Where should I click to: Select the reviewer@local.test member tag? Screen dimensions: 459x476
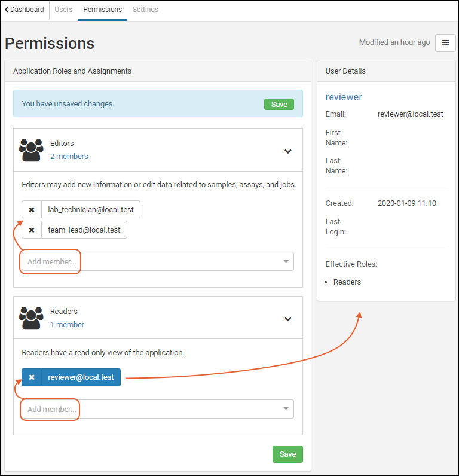tap(81, 377)
